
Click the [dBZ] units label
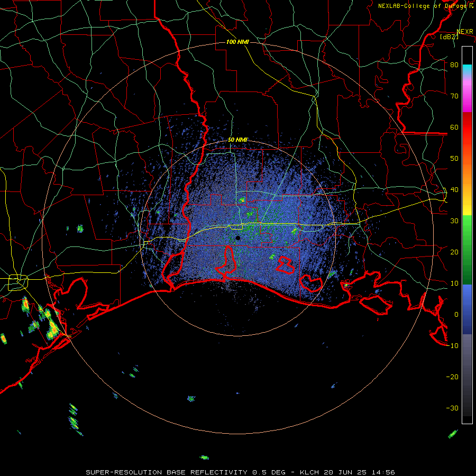(x=449, y=36)
